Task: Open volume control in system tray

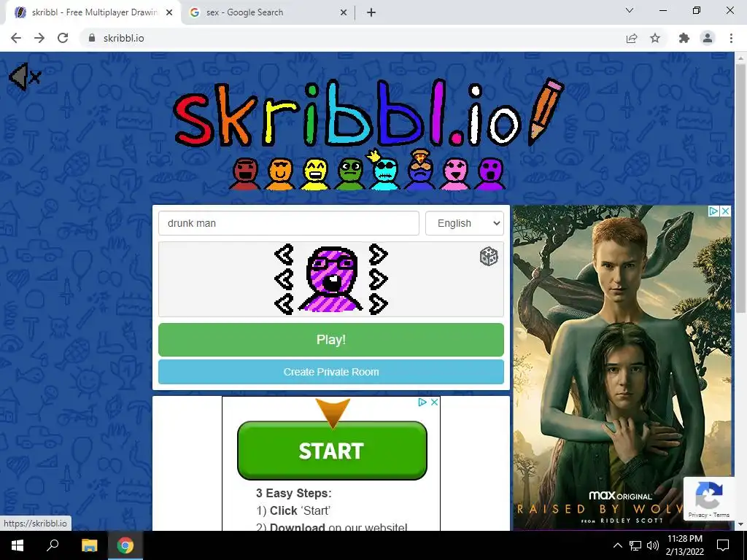Action: tap(653, 545)
